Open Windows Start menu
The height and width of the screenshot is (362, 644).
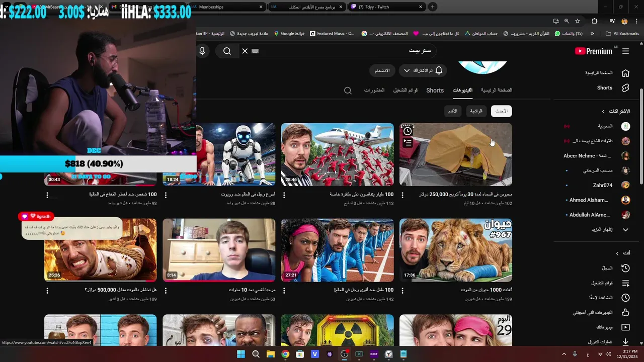[x=241, y=354]
